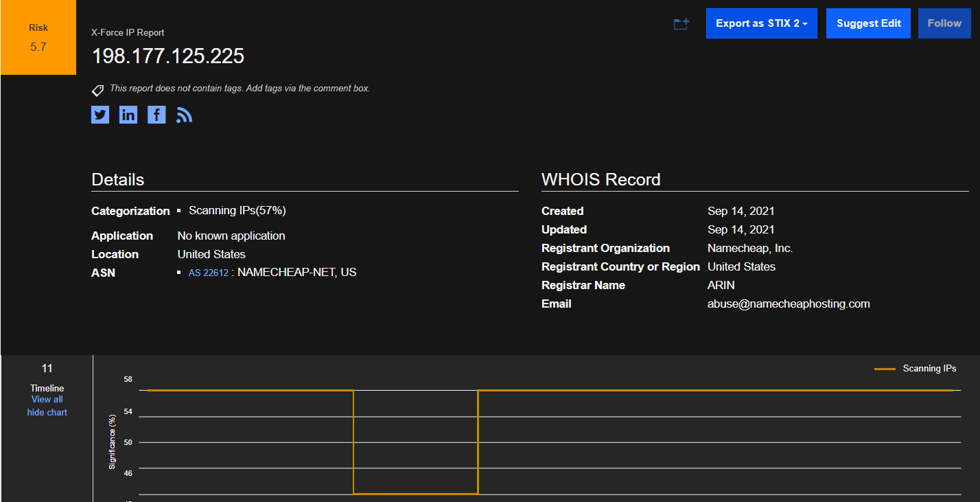The height and width of the screenshot is (502, 980).
Task: Click the Email field label
Action: (x=557, y=304)
